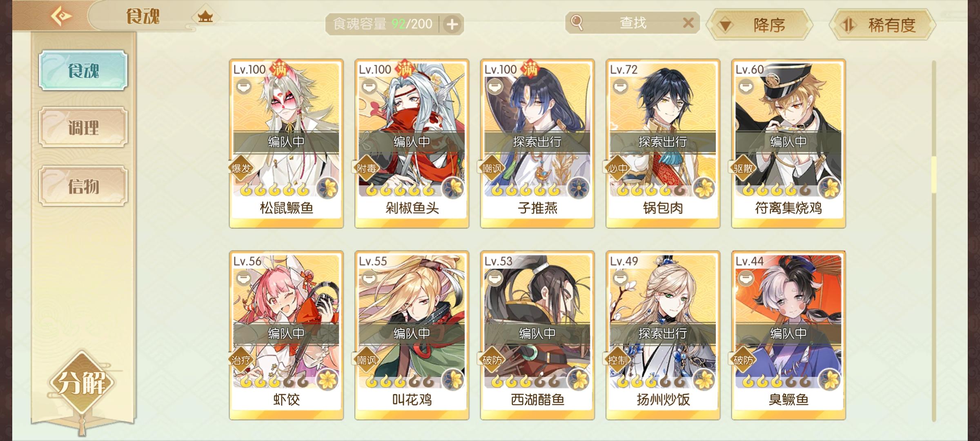The width and height of the screenshot is (980, 441).
Task: Tap the back arrow icon
Action: coord(61,16)
